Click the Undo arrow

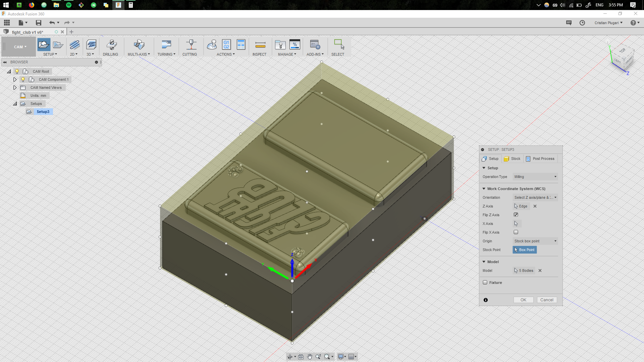coord(52,23)
